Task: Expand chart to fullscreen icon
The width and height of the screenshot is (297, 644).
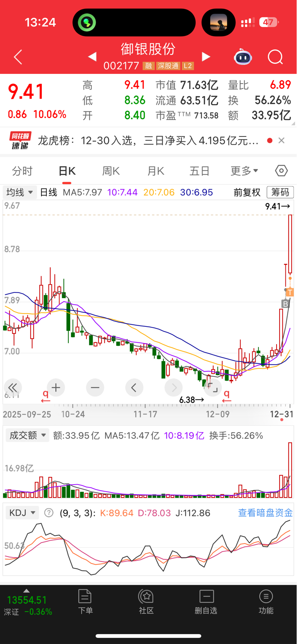Action: [x=213, y=388]
